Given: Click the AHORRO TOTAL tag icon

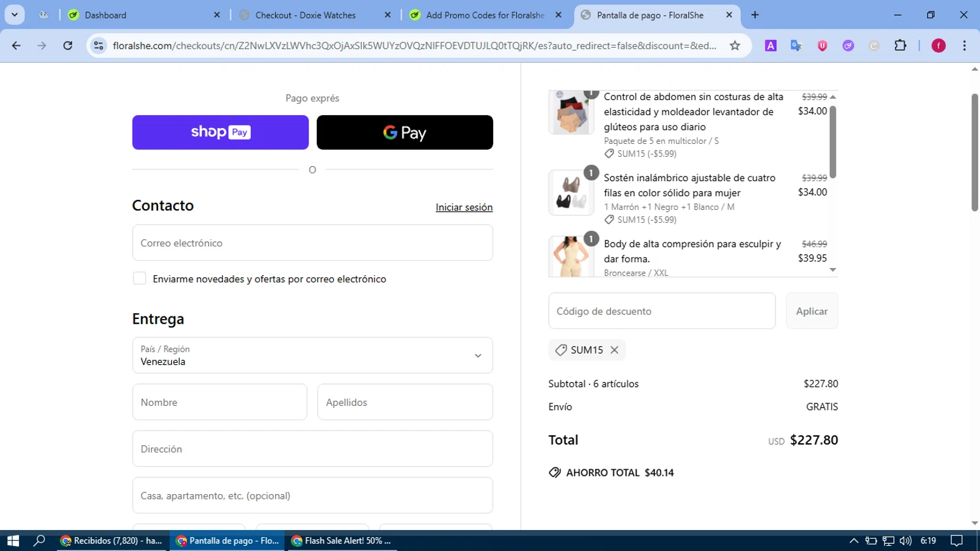Looking at the screenshot, I should tap(555, 473).
